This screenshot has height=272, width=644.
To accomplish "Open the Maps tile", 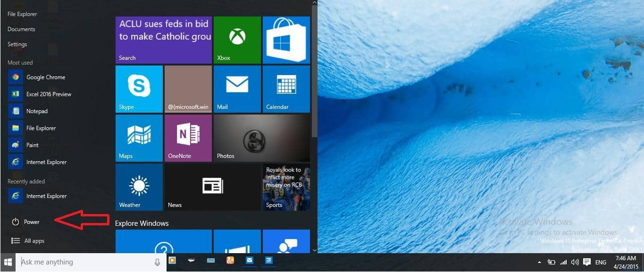I will pyautogui.click(x=139, y=138).
